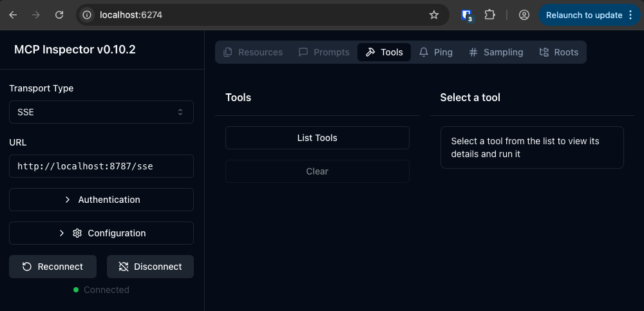Expand the Authentication section
The height and width of the screenshot is (311, 644).
(101, 200)
